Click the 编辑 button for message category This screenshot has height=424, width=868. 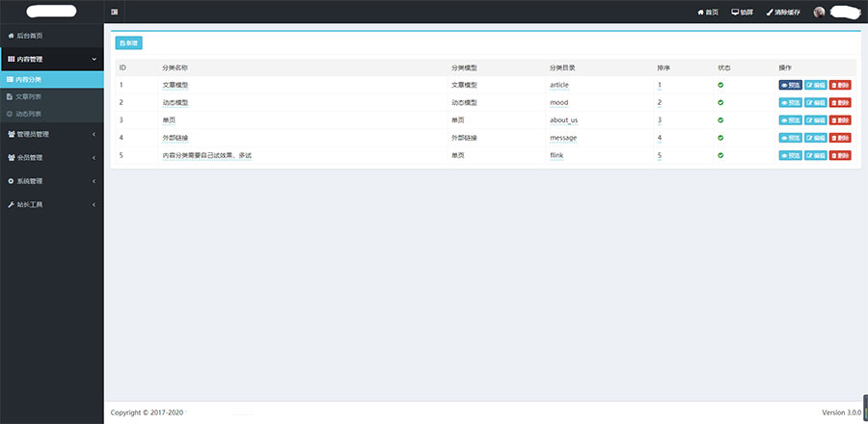click(x=815, y=138)
